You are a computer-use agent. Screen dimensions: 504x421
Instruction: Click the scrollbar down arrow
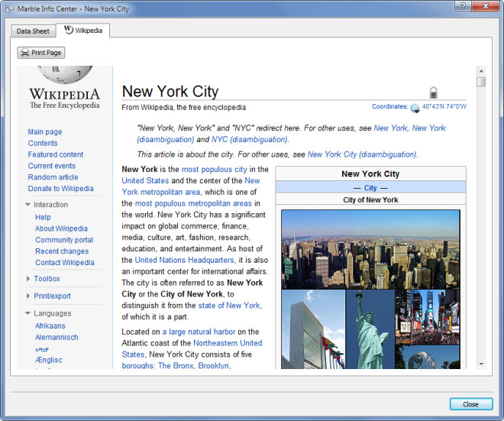(x=481, y=364)
